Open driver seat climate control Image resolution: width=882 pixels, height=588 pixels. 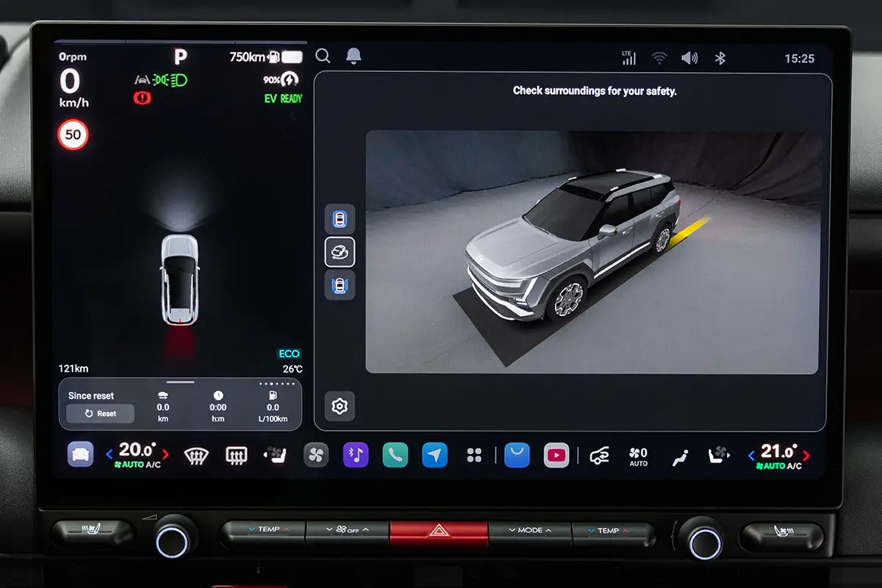274,456
